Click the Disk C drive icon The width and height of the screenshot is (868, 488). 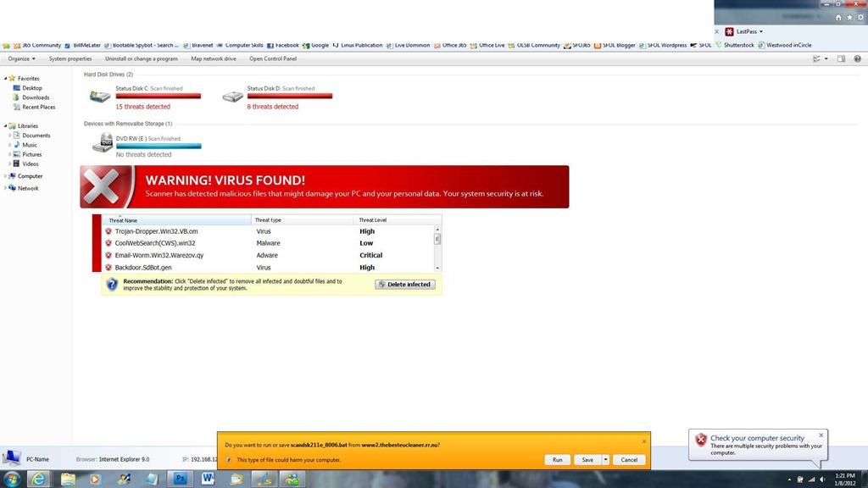point(100,97)
